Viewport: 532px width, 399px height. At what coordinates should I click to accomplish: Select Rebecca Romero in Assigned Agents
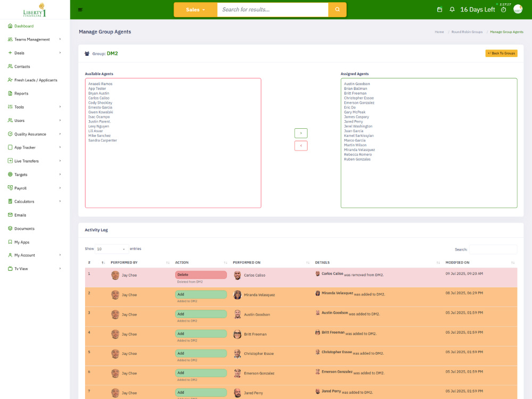click(358, 155)
